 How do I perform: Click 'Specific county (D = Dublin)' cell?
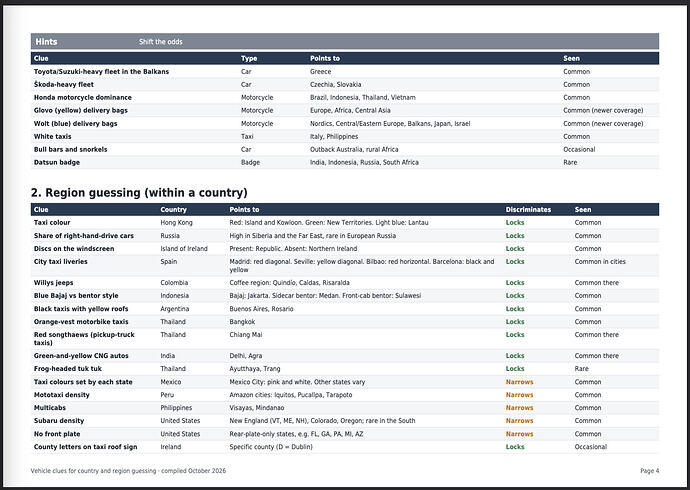tap(271, 447)
